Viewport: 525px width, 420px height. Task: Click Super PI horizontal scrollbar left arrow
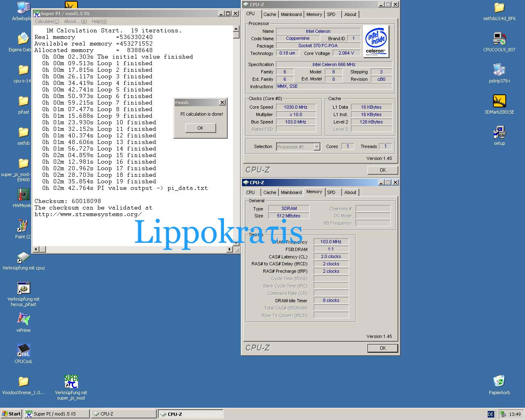[x=36, y=249]
